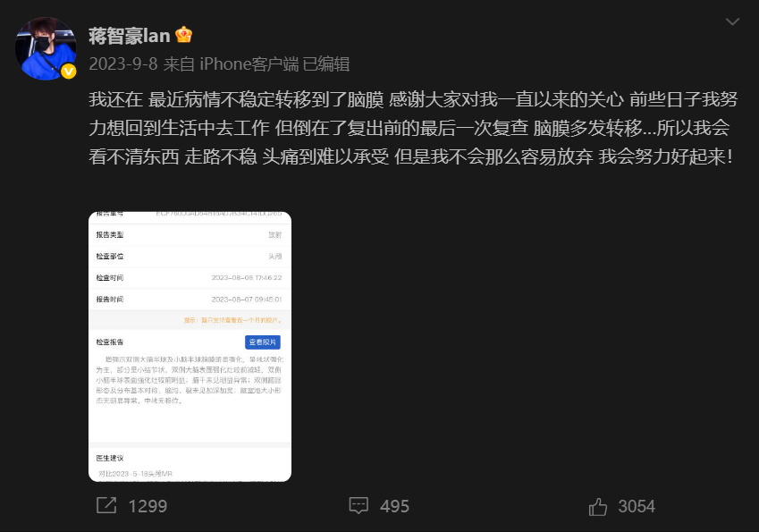The height and width of the screenshot is (532, 759).
Task: Click the 2023-9-8 post timestamp
Action: click(x=123, y=63)
